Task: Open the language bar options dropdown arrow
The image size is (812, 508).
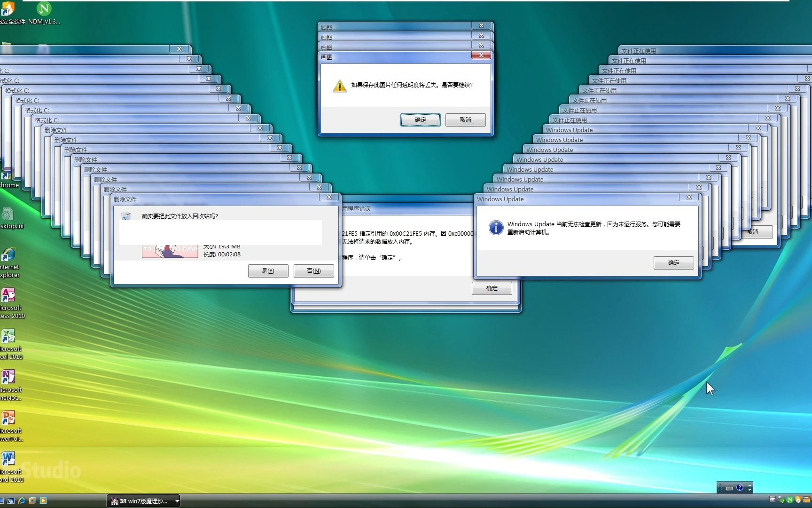Action: pyautogui.click(x=750, y=491)
